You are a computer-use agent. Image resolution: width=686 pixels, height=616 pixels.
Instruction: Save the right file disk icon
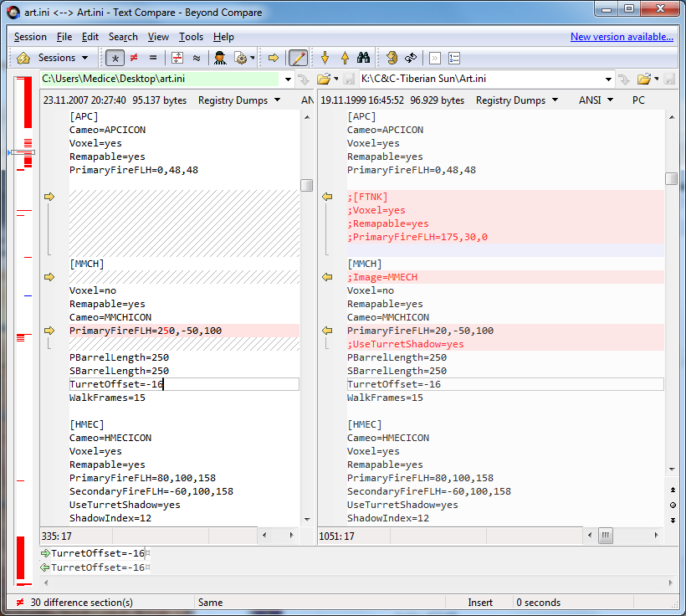[x=669, y=80]
